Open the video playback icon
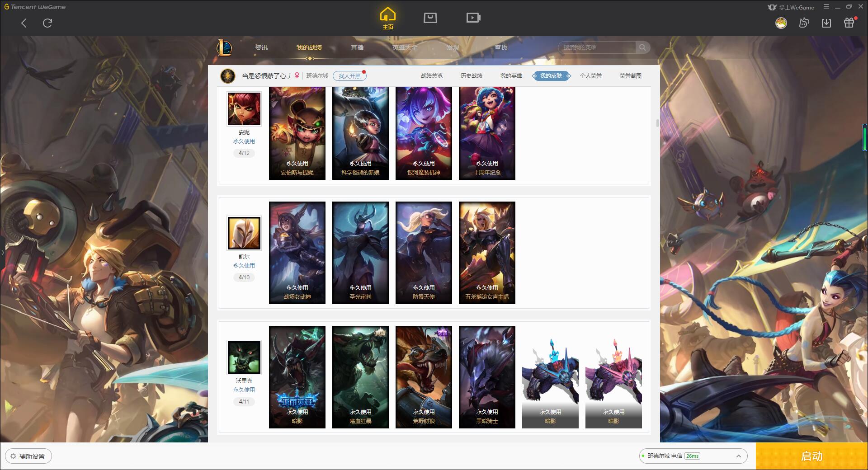 473,18
